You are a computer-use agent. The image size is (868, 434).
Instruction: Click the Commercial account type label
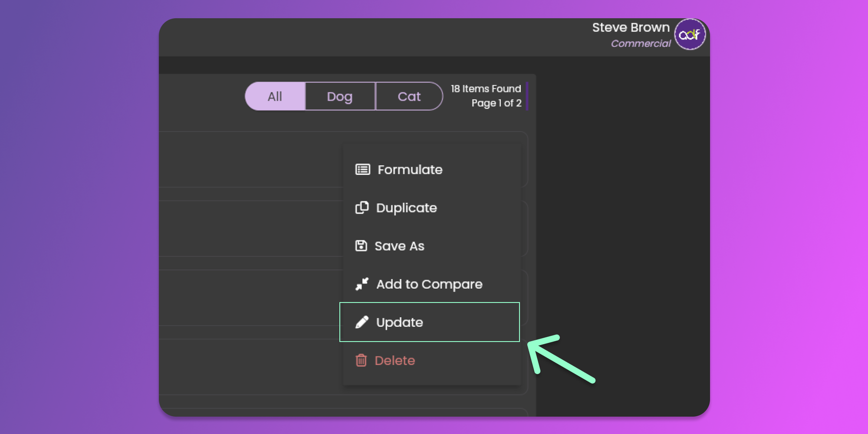point(641,43)
